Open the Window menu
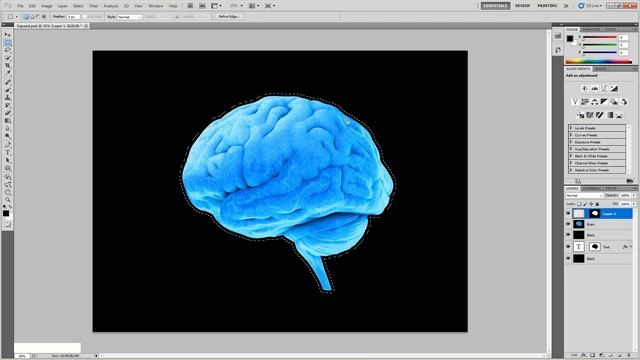Image resolution: width=640 pixels, height=360 pixels. pos(156,6)
